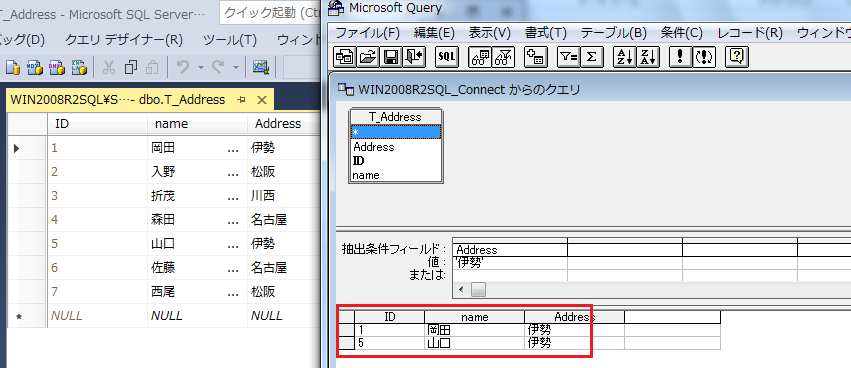Toggle Show/Hide Criteria funnel glasses icon

point(503,56)
